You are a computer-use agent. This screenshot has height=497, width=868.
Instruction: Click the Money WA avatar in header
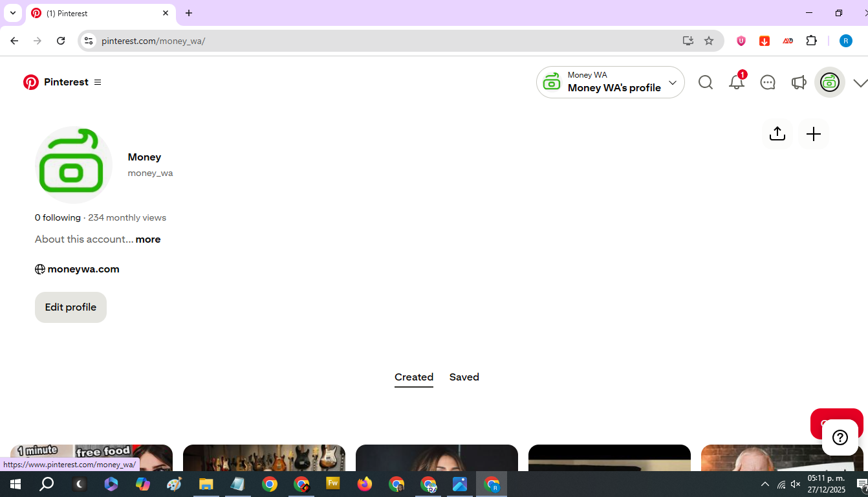pos(829,83)
